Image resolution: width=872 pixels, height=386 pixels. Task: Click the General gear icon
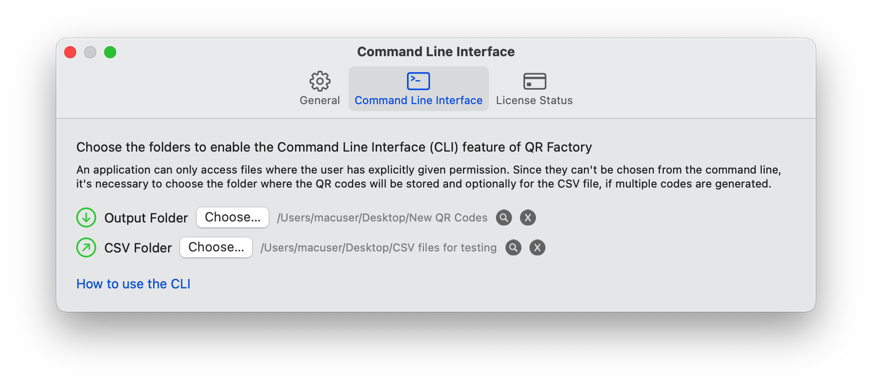(x=320, y=81)
